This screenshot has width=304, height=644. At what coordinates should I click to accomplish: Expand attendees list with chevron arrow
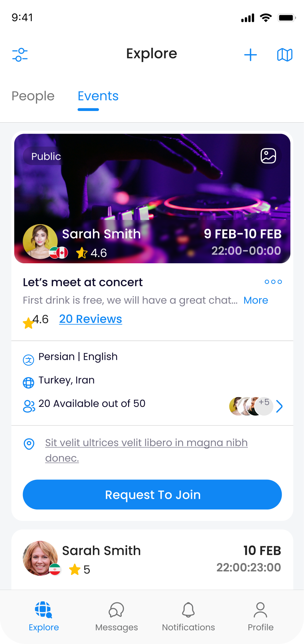[279, 407]
